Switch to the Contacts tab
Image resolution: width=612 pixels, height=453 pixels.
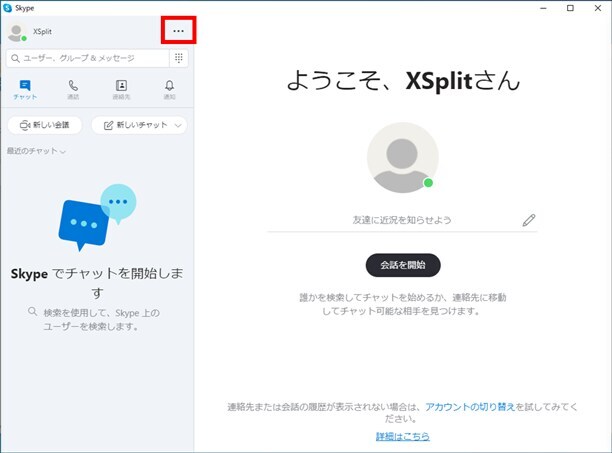[121, 90]
